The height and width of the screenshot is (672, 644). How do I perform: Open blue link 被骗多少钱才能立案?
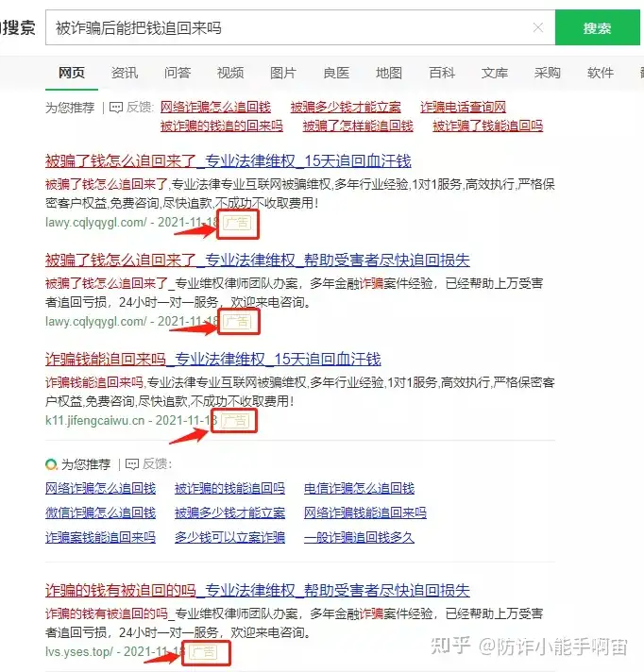(229, 513)
